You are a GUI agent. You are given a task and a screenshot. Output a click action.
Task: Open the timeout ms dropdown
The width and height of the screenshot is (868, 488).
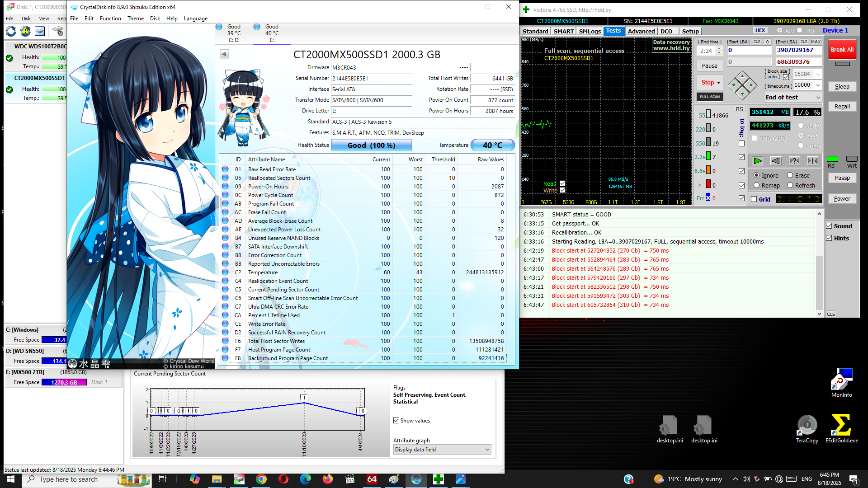coord(818,85)
